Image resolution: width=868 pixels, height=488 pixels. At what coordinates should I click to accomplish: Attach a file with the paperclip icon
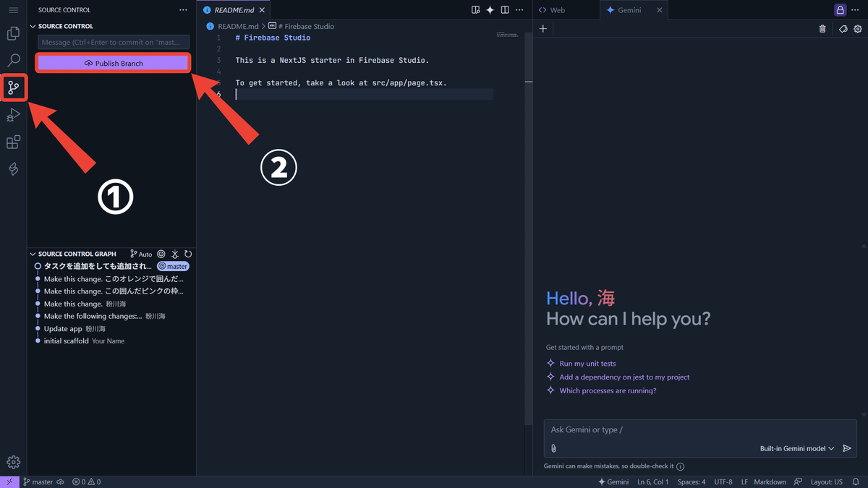(553, 448)
